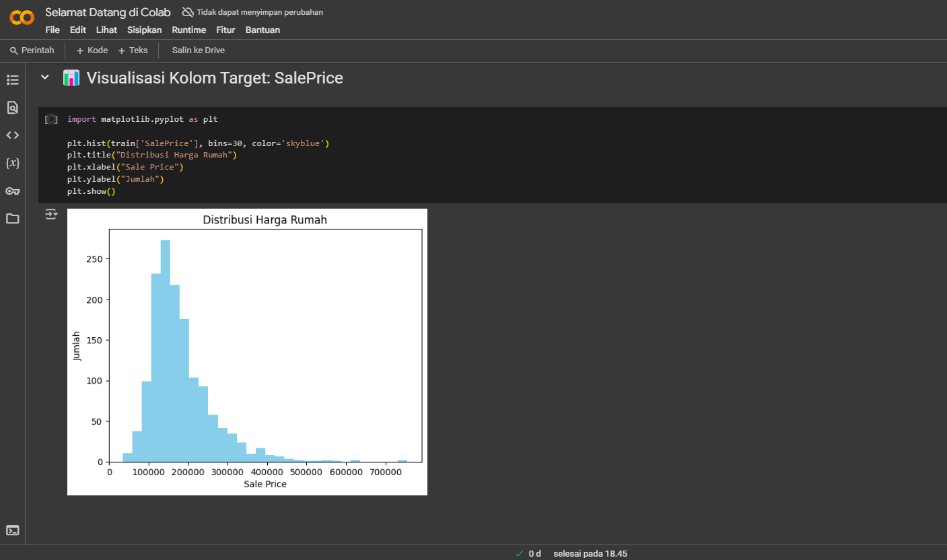Click the Perintah search button

[32, 50]
